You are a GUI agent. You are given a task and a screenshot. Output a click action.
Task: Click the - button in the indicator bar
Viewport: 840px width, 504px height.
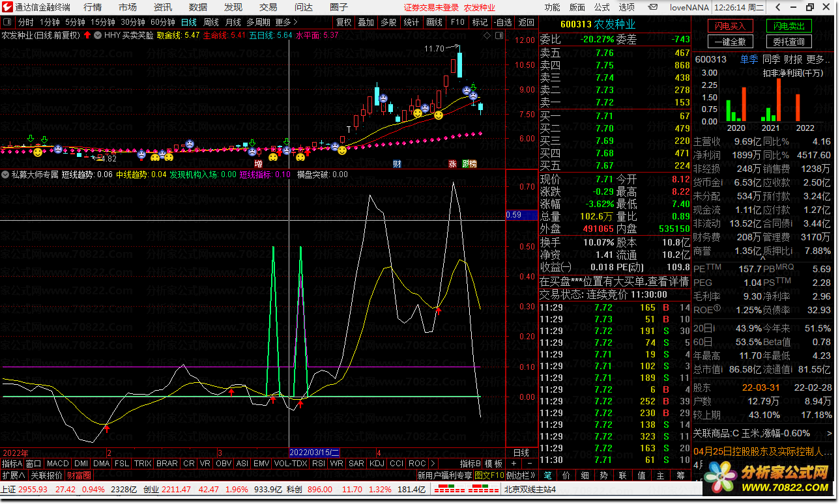tap(529, 464)
